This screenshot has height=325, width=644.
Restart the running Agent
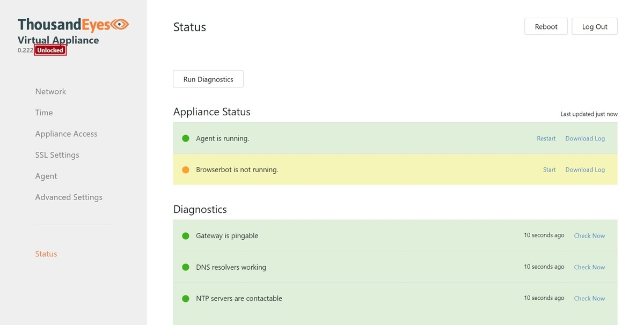click(x=546, y=138)
